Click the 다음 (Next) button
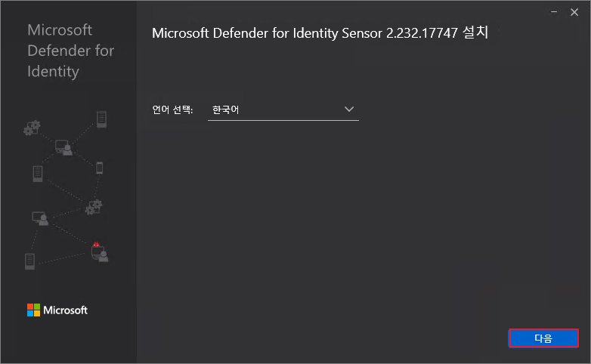This screenshot has height=364, width=591. coord(543,338)
